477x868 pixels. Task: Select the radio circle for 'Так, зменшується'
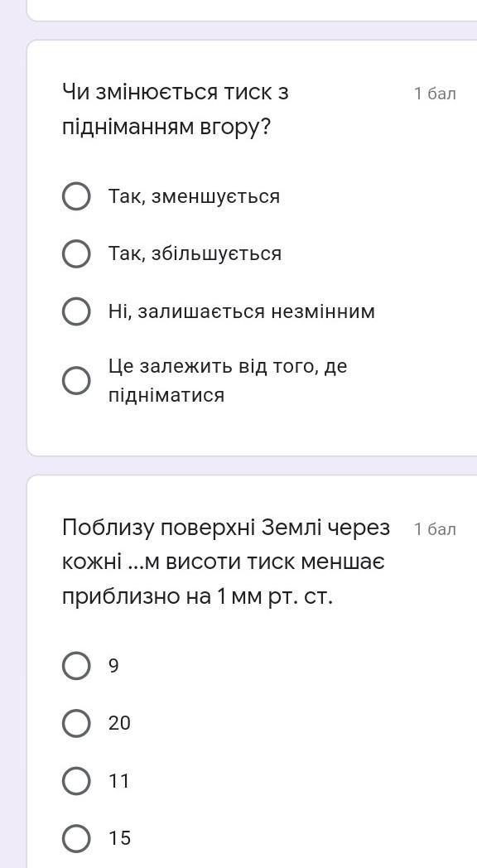[76, 196]
